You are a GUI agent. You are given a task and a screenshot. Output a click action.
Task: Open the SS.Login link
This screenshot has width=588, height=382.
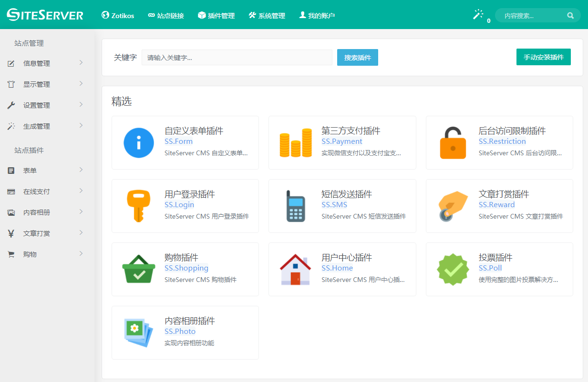pyautogui.click(x=179, y=205)
